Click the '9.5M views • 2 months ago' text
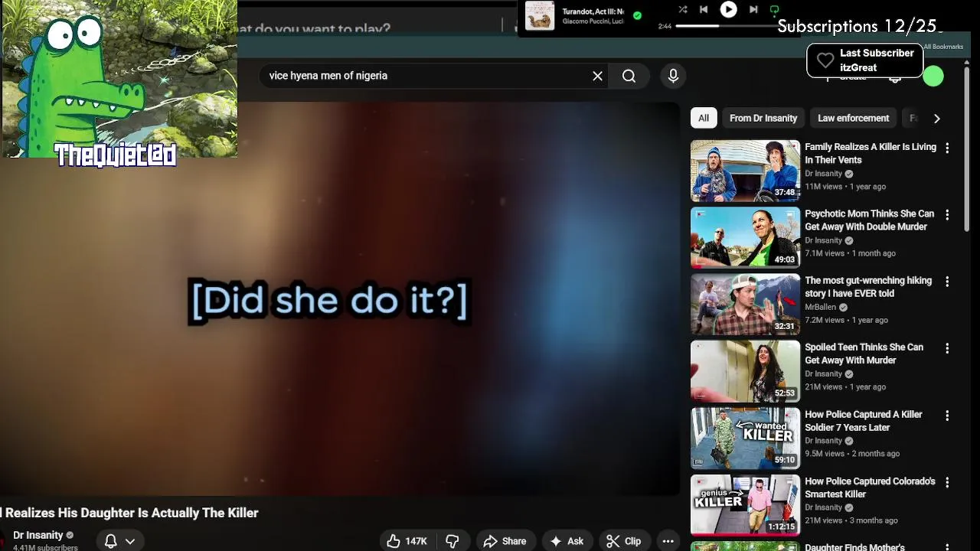The image size is (980, 551). click(852, 454)
